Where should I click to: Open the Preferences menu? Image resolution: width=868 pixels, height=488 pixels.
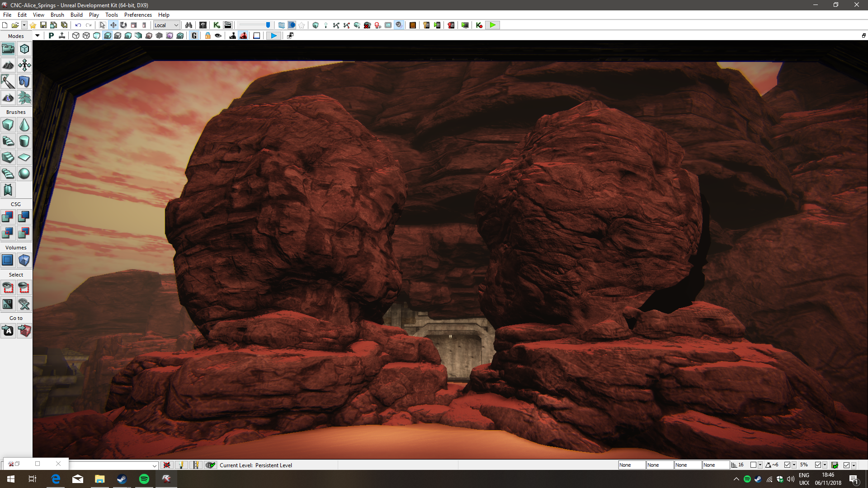tap(138, 15)
